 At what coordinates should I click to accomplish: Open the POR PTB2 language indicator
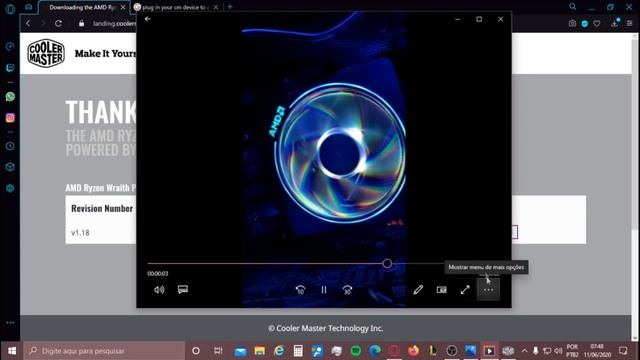coord(572,351)
